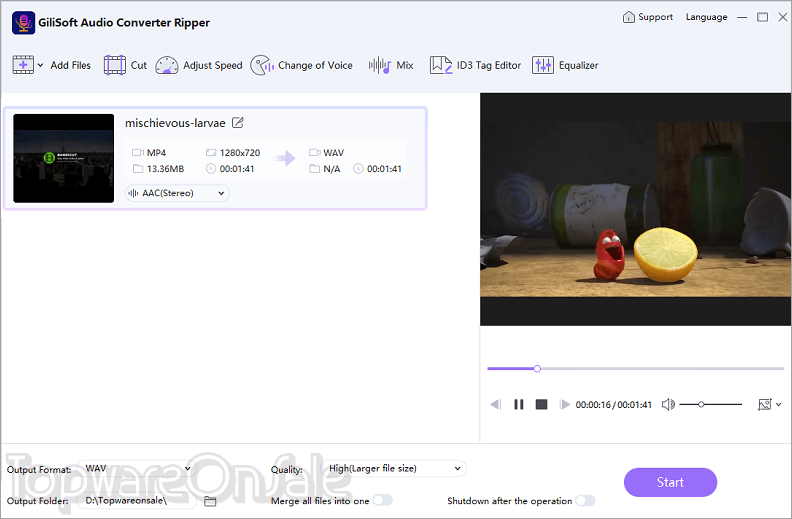Viewport: 792px width, 519px height.
Task: Open the Quality High dropdown
Action: (x=393, y=469)
